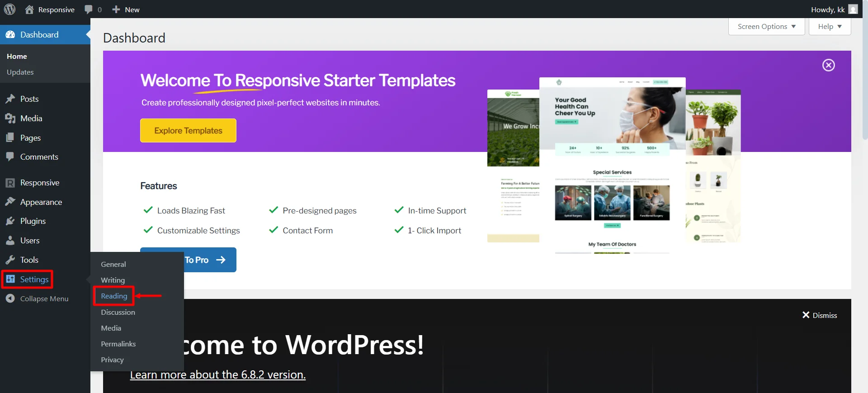
Task: Click the right plants template preview thumbnail
Action: [713, 166]
